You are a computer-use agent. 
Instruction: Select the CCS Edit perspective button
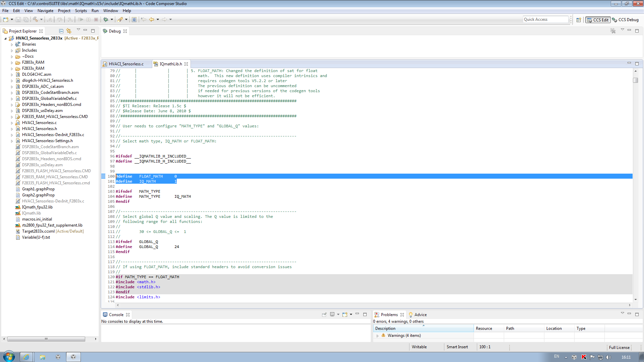(597, 20)
